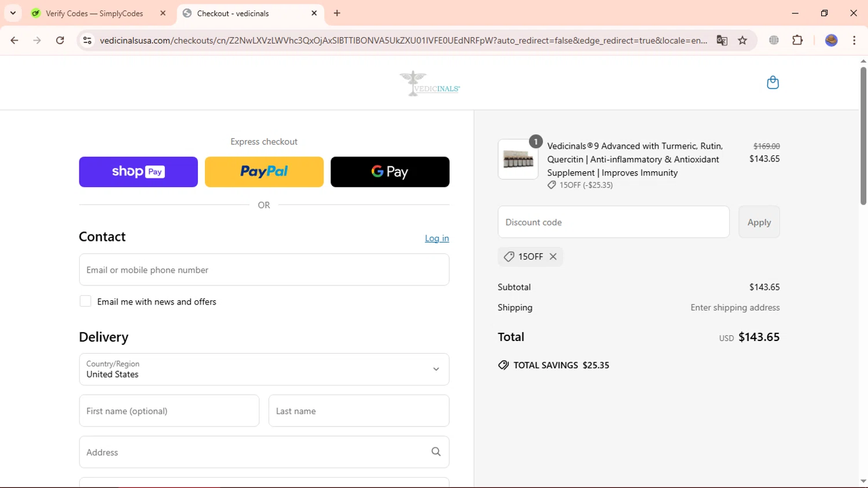Restore down the browser window
868x488 pixels.
pos(825,13)
